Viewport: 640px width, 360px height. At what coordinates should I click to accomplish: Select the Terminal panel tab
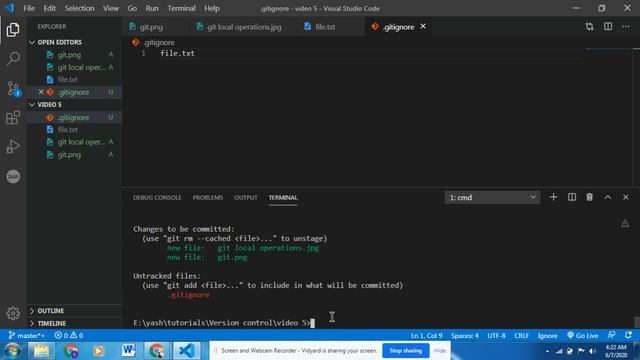tap(283, 198)
